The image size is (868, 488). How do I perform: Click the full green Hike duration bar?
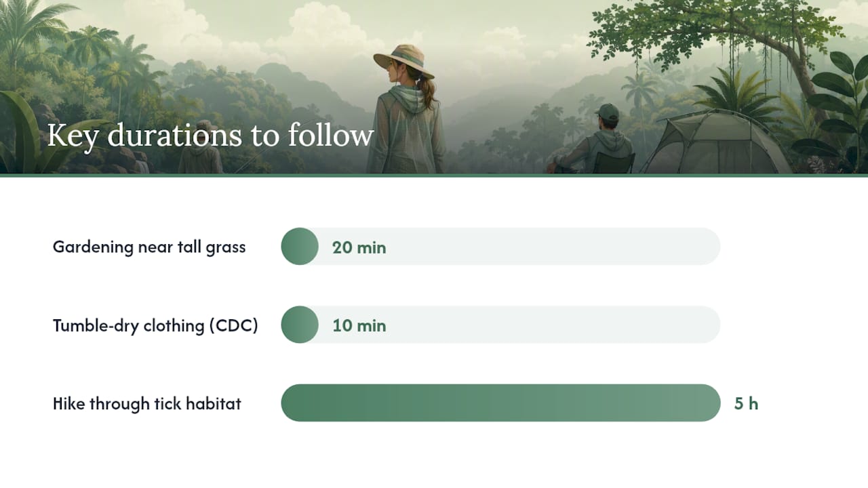500,403
